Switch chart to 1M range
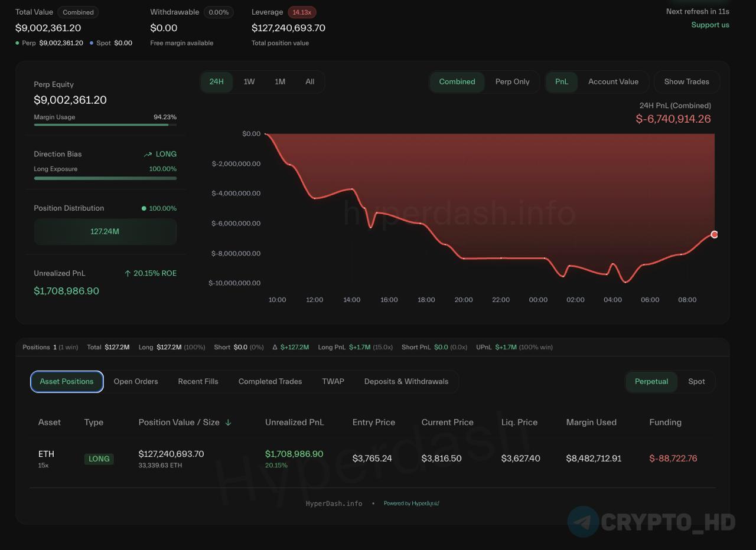This screenshot has width=756, height=550. point(280,81)
